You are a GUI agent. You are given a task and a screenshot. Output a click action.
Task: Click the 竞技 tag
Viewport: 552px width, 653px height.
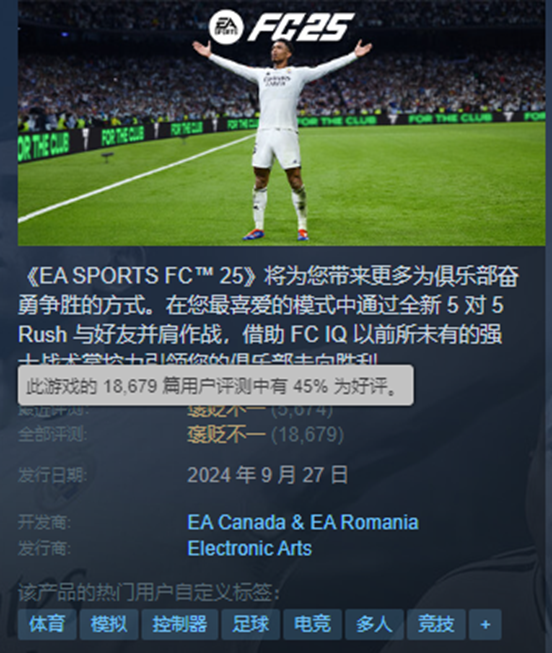click(436, 624)
